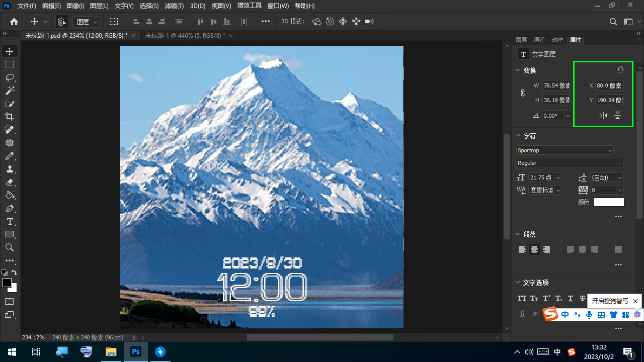Open the font size 21.75 点 dropdown
The height and width of the screenshot is (362, 644).
(558, 177)
